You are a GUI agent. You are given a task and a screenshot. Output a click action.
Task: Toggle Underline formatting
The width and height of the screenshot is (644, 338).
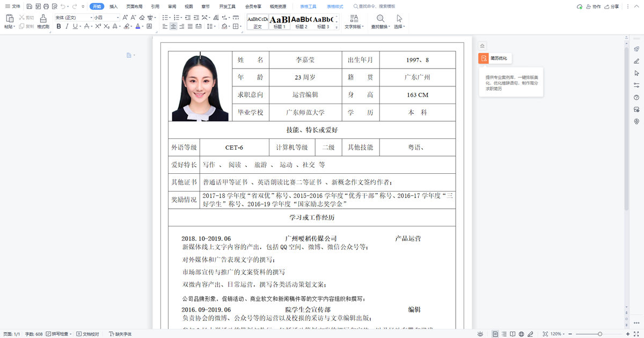tap(75, 26)
